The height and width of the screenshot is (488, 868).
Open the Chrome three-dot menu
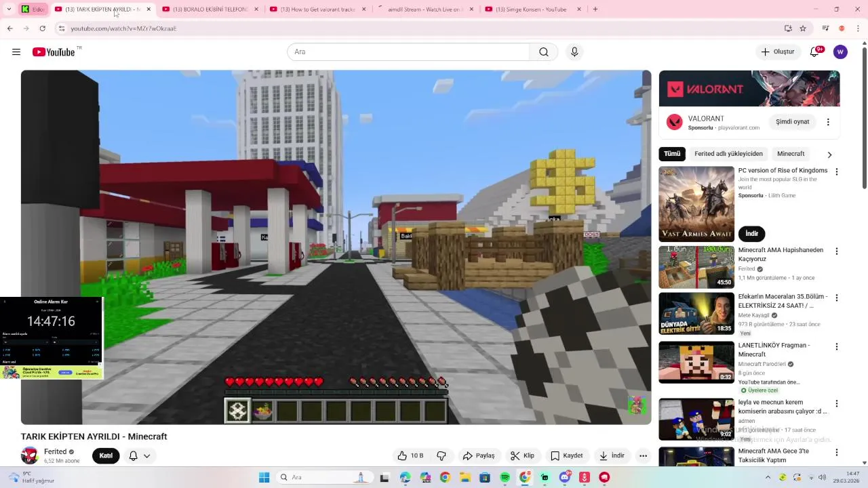[858, 28]
